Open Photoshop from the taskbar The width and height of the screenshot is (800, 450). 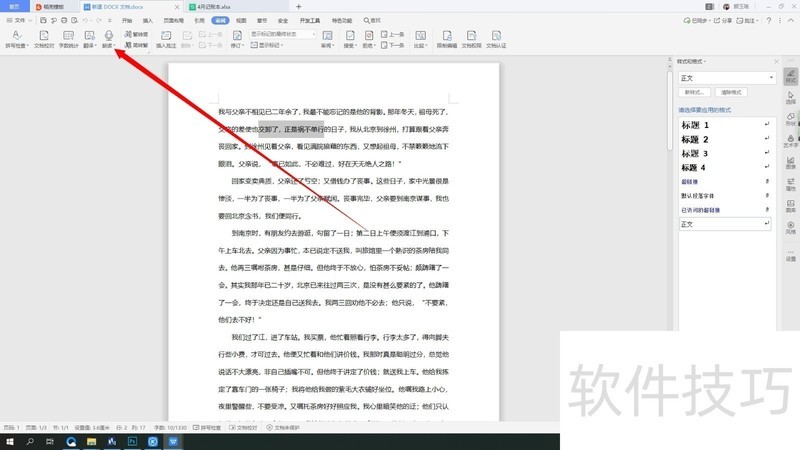[132, 442]
